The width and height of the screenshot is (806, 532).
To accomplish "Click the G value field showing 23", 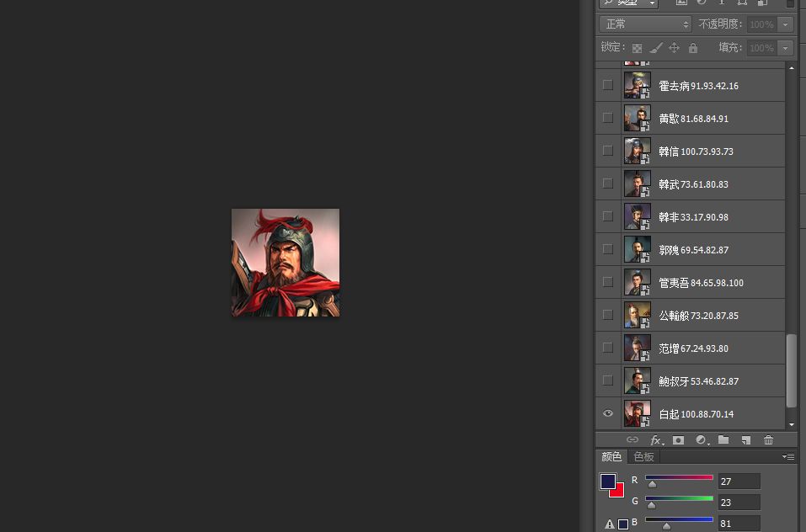I will pyautogui.click(x=739, y=503).
